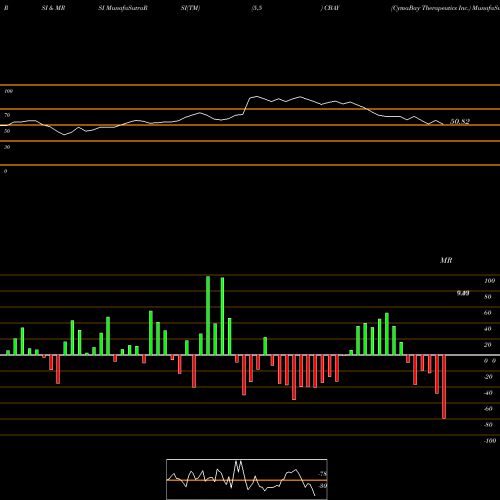This screenshot has width=500, height=500.
Task: Open the mini overview chart thumbnail
Action: point(247,479)
